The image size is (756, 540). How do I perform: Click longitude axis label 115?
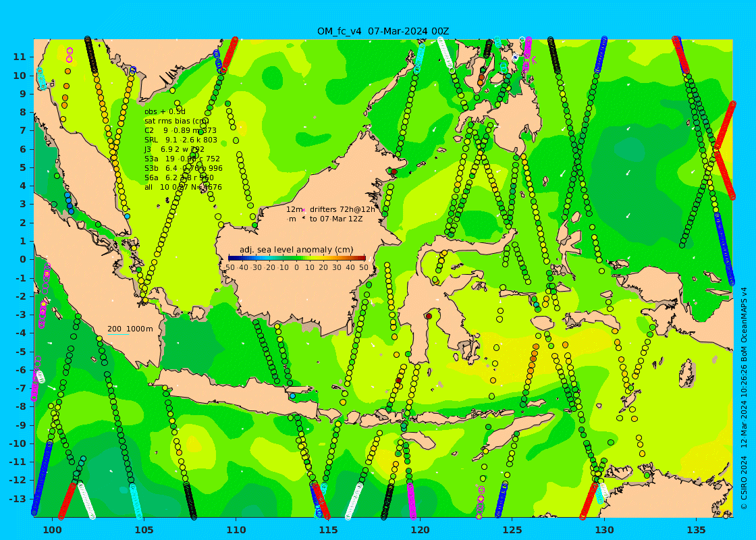328,531
